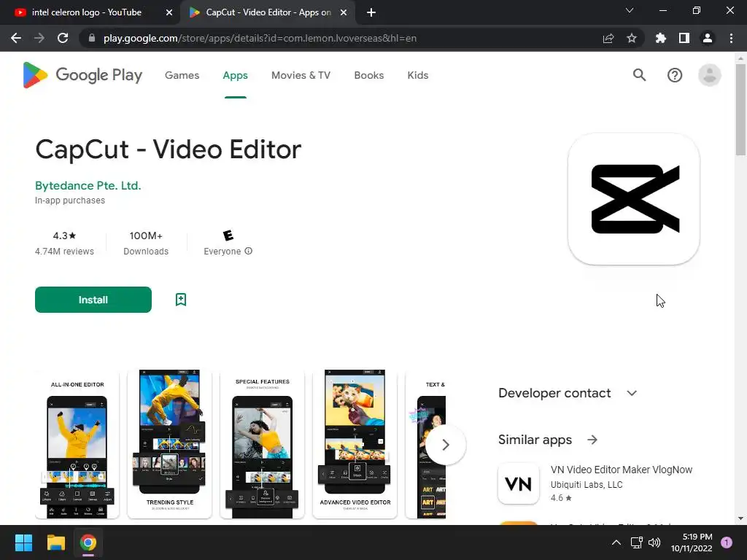Open VN Video Editor Maker VlogNow
747x560 pixels.
point(622,470)
